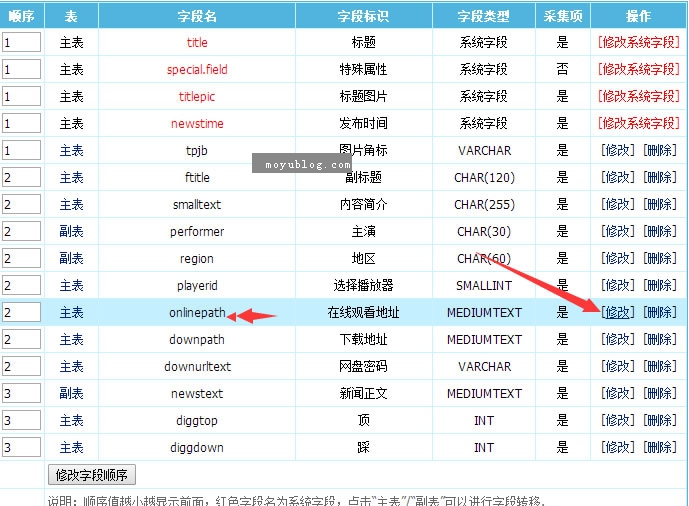Viewport: 689px width, 506px height.
Task: Click 副表 link in newstext row
Action: 72,394
